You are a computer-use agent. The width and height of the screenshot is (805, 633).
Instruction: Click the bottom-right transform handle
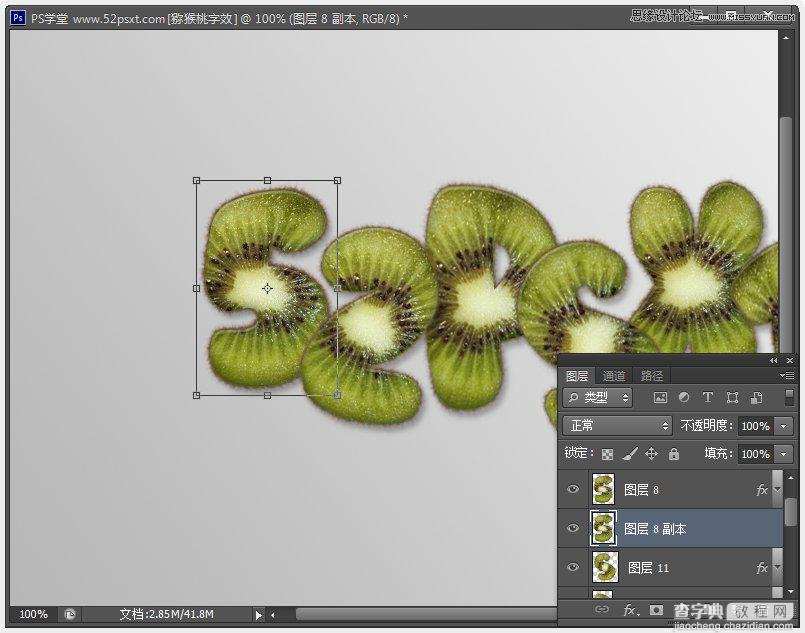pyautogui.click(x=337, y=395)
